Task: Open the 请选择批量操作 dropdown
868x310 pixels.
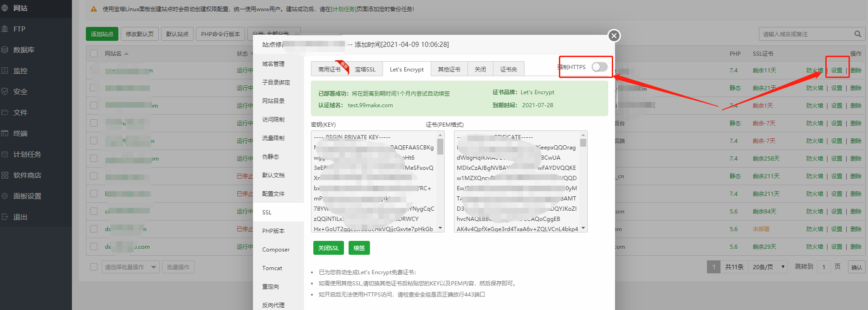Action: [130, 267]
